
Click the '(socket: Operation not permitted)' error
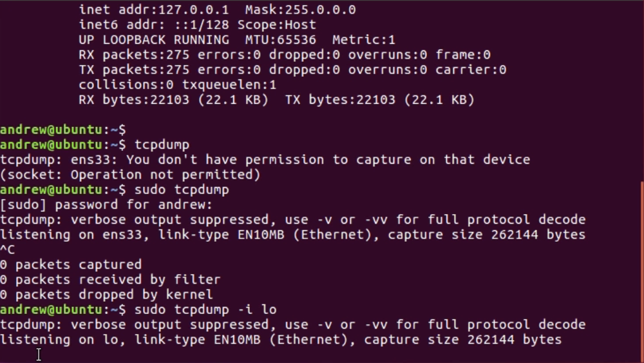(130, 175)
